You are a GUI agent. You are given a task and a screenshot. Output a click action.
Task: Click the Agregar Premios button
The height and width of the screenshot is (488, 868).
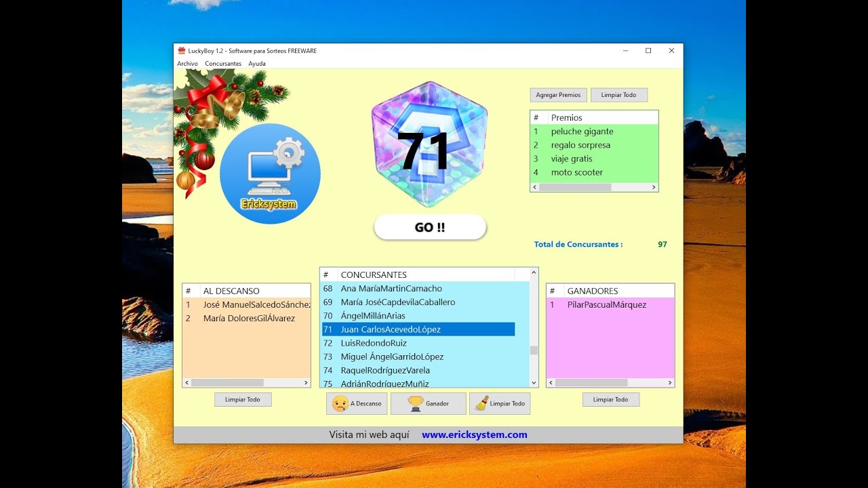click(x=558, y=95)
